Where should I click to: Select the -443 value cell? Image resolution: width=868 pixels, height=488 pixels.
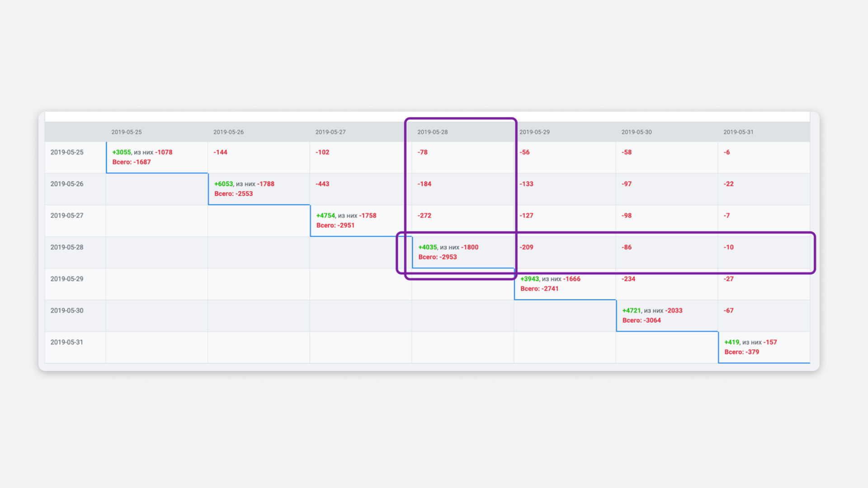(322, 184)
